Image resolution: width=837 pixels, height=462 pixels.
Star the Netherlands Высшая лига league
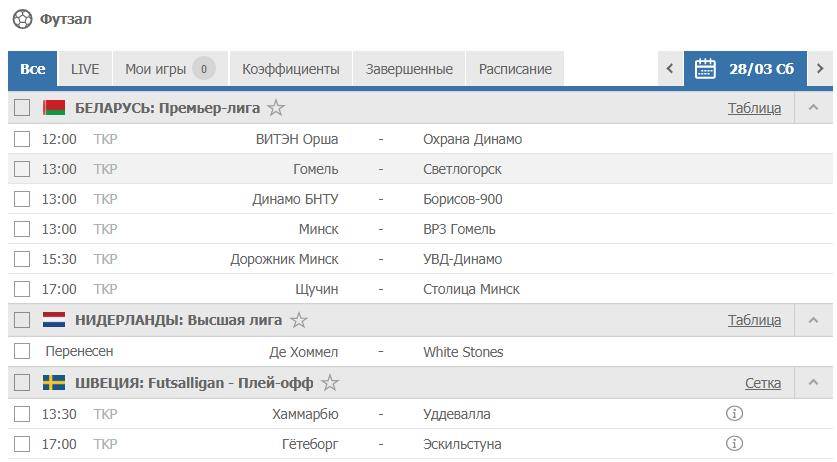click(x=299, y=321)
